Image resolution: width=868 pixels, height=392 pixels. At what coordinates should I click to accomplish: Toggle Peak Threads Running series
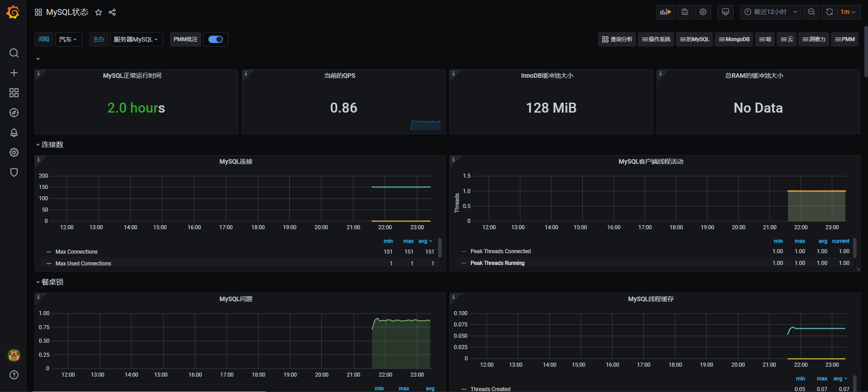(x=497, y=263)
